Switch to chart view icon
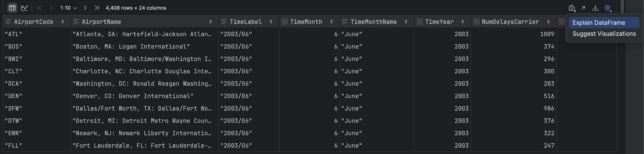The image size is (644, 154). point(25,8)
